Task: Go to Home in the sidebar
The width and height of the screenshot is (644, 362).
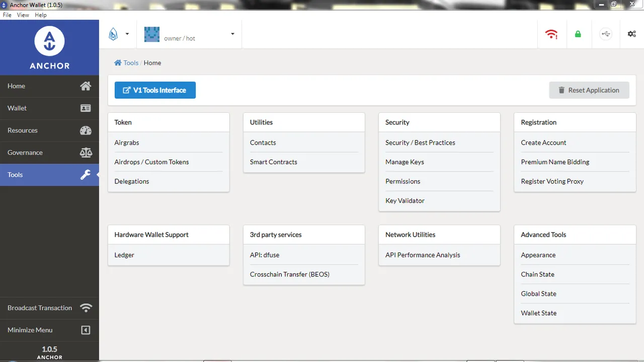Action: [49, 86]
